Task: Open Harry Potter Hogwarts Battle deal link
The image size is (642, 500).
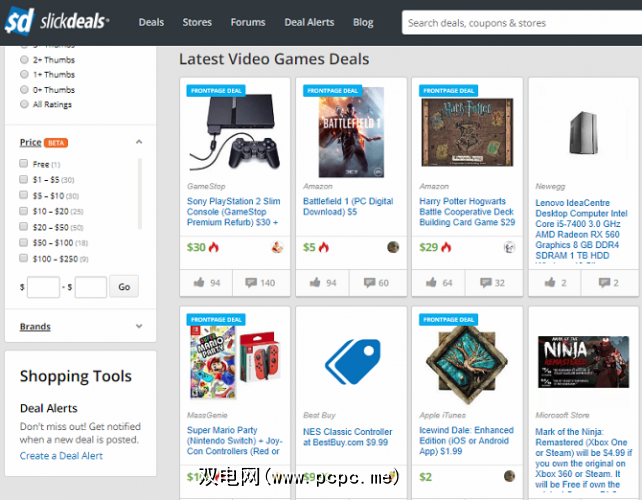Action: (x=467, y=212)
